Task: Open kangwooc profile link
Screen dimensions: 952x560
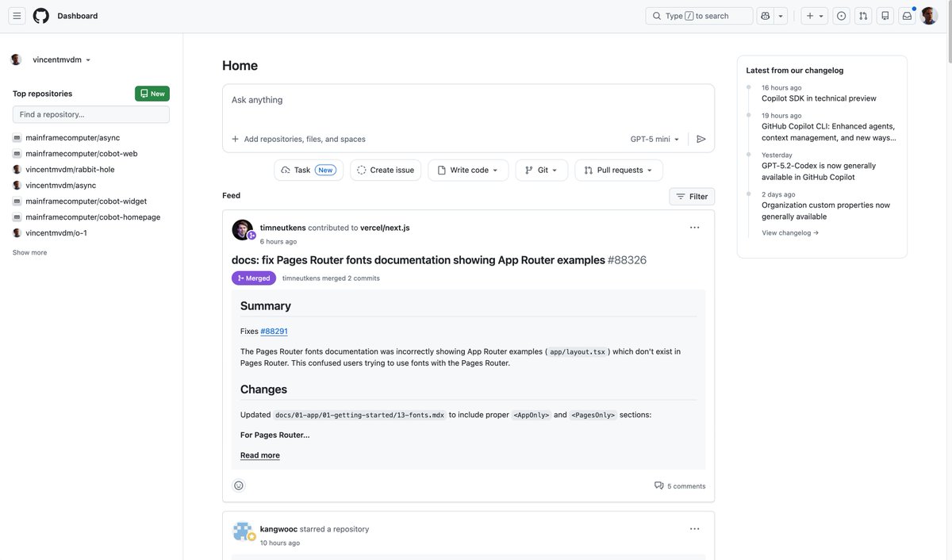Action: [278, 529]
